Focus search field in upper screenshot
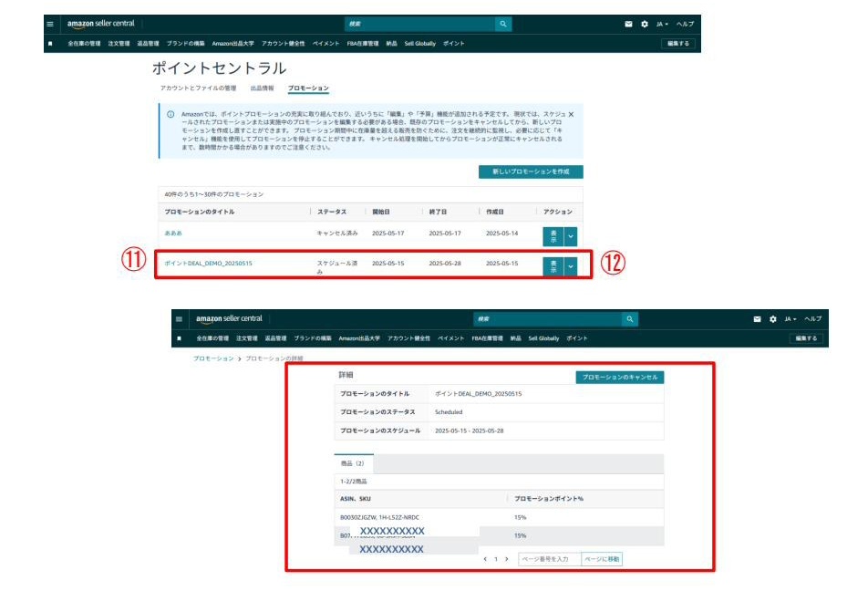Screen dimensions: 868x591 (x=419, y=24)
